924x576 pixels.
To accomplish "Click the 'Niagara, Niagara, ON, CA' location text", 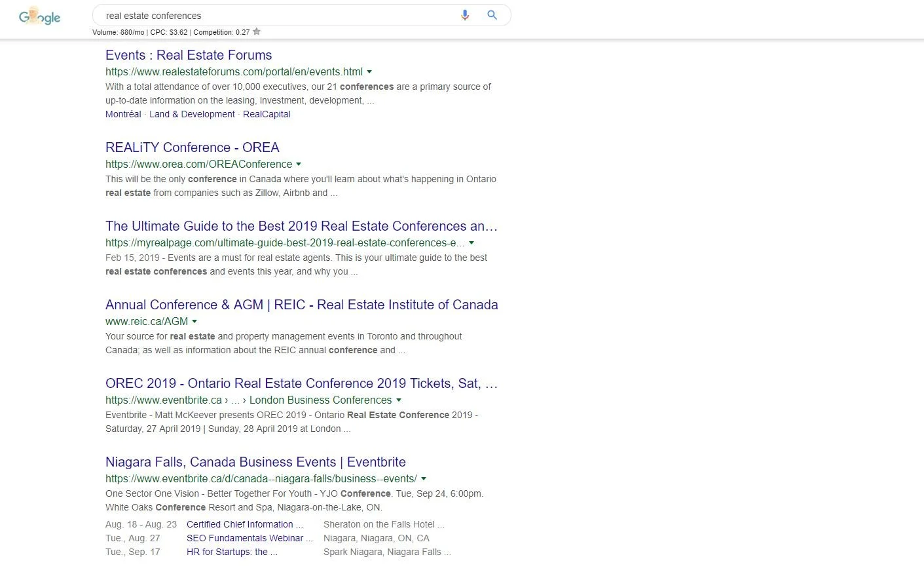I will (377, 538).
